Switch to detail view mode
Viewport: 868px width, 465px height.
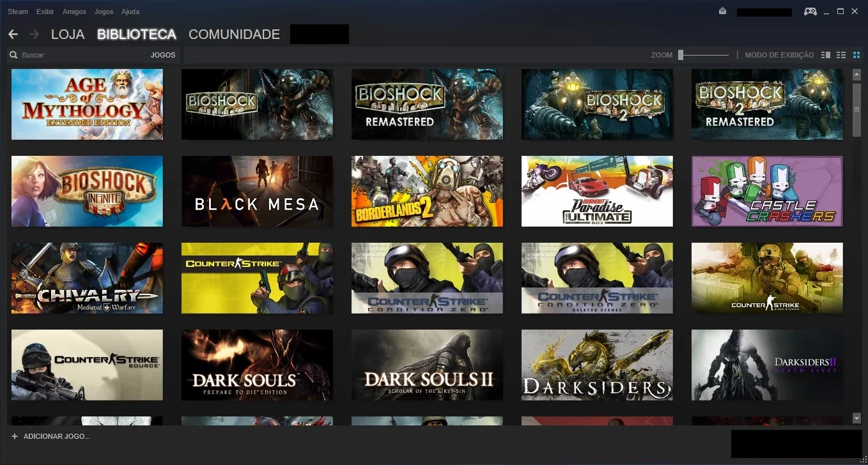pos(826,55)
